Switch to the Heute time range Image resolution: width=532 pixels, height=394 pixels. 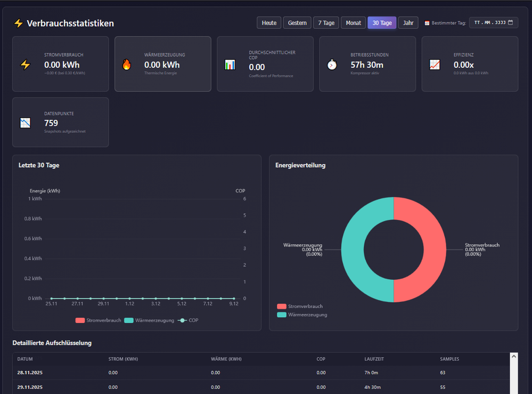269,23
